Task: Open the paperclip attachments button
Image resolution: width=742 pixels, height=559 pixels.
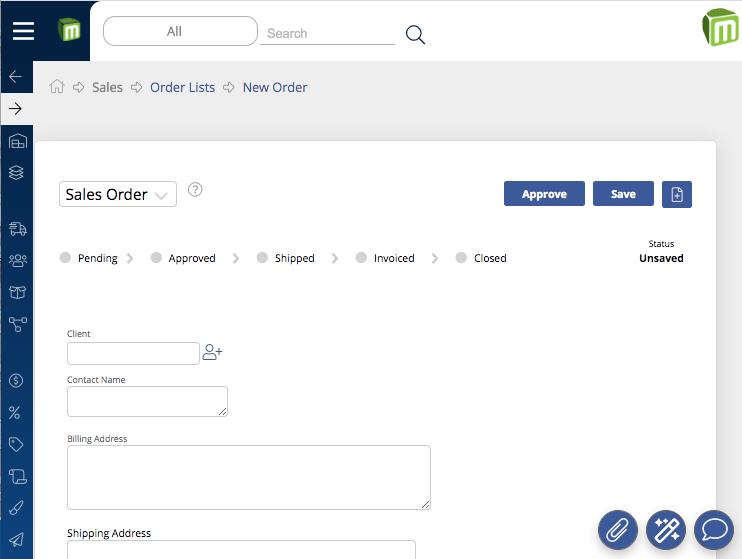Action: (x=618, y=529)
